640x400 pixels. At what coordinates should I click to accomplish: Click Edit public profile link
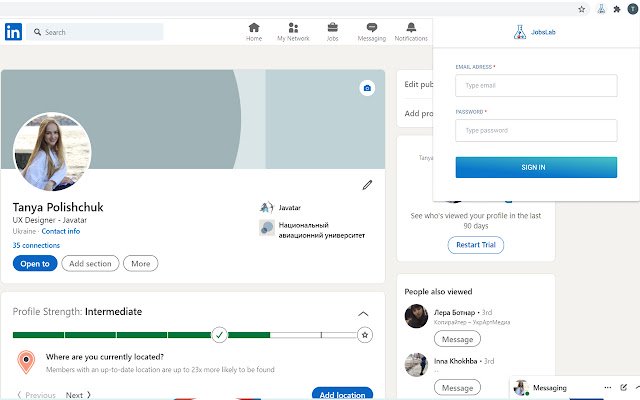click(418, 84)
